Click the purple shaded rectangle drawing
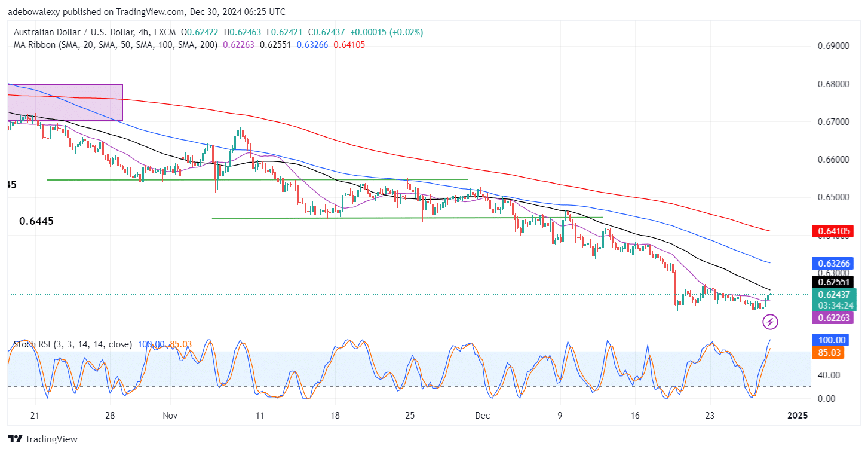 pyautogui.click(x=65, y=102)
